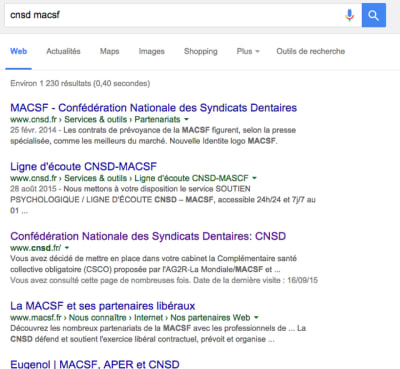Open the Maps tab

[x=110, y=51]
